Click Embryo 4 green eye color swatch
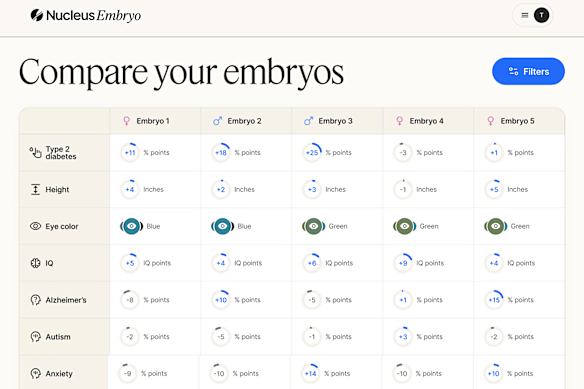The width and height of the screenshot is (584, 389). (404, 226)
